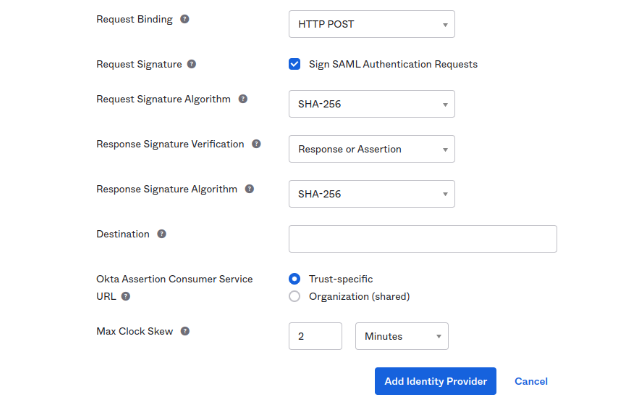644x417 pixels.
Task: Expand Response Signature Algorithm dropdown
Action: pyautogui.click(x=371, y=194)
